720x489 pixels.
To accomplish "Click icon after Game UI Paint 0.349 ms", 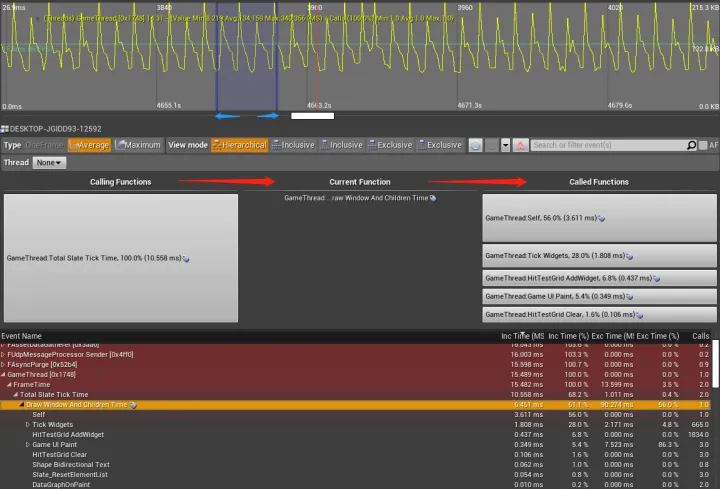I will [630, 297].
